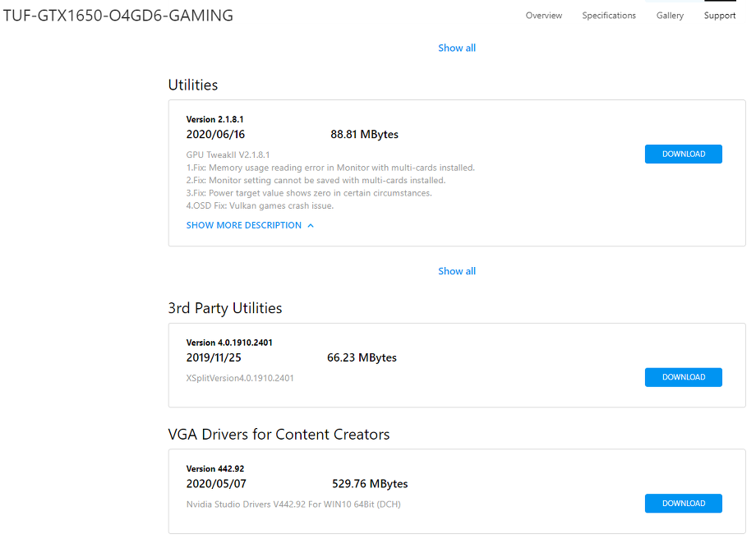Image resolution: width=756 pixels, height=539 pixels.
Task: Download XSplit version 4.0.1910.2401
Action: [x=683, y=377]
